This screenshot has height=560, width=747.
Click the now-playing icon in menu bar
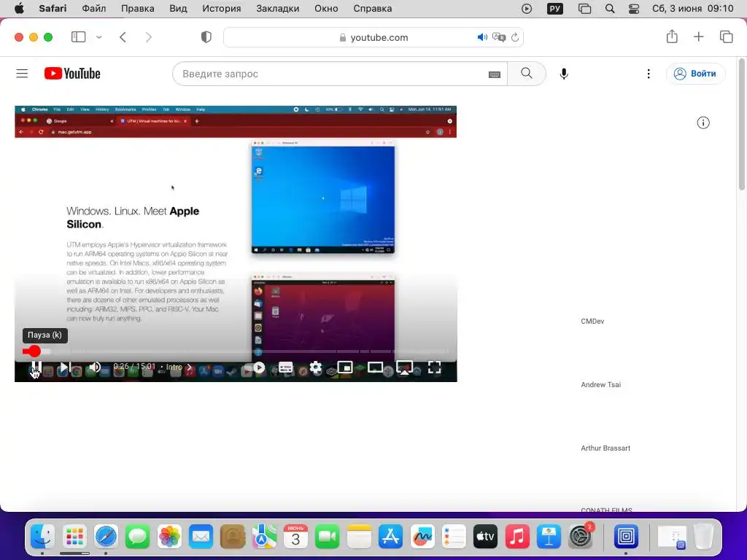(x=527, y=9)
